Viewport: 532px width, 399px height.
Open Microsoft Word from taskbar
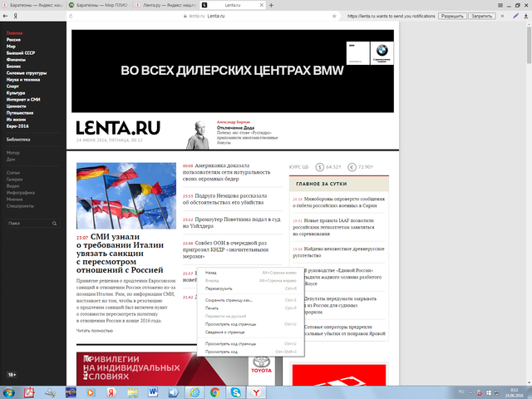153,392
